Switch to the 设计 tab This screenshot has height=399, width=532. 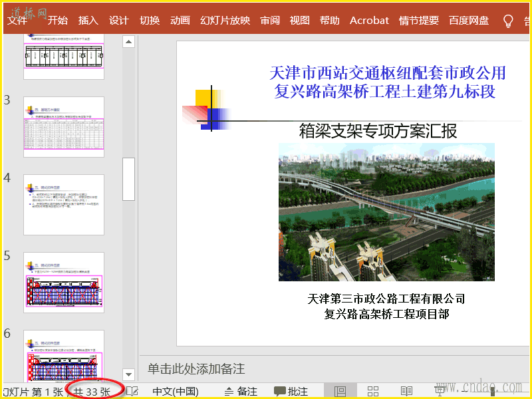tap(118, 20)
